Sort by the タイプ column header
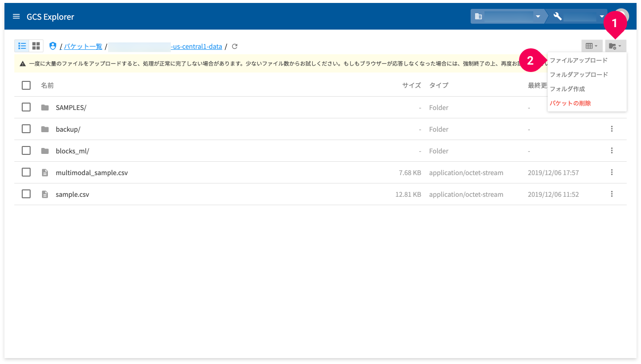Viewport: 641px width, 364px height. (x=439, y=85)
